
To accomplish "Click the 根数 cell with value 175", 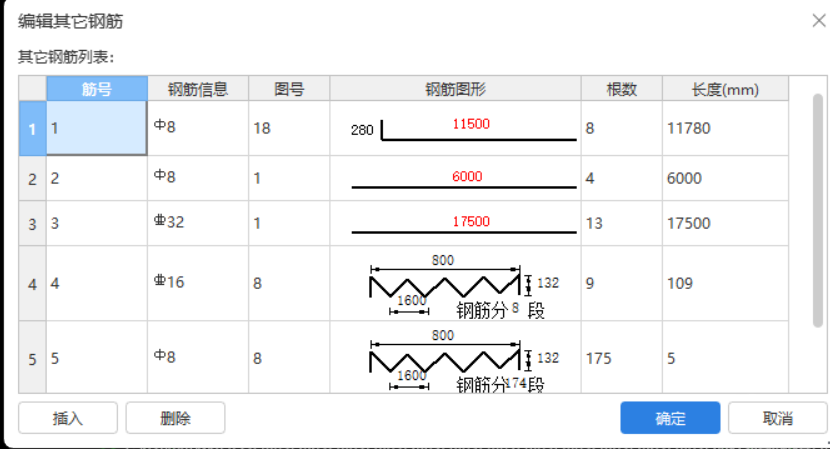I will point(621,358).
